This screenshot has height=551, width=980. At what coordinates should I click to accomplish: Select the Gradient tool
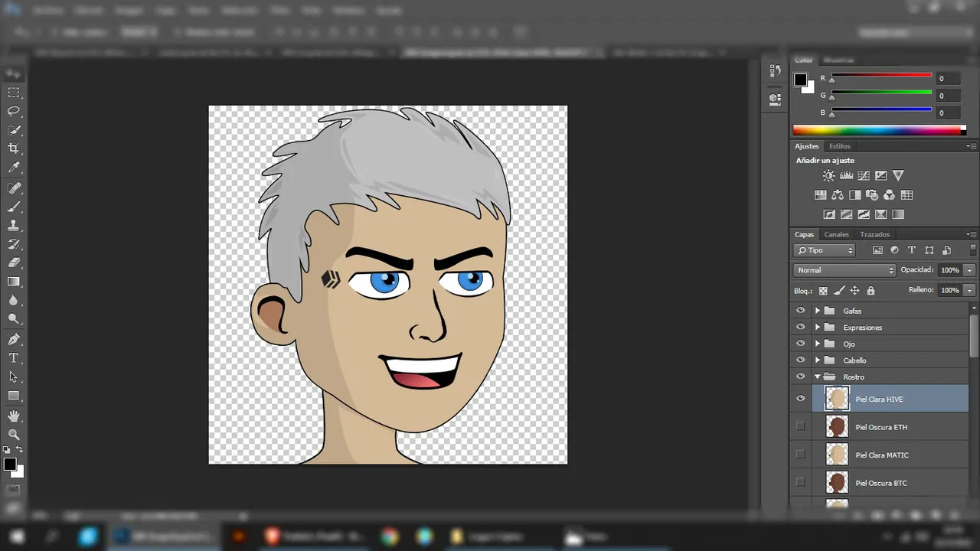pyautogui.click(x=14, y=282)
